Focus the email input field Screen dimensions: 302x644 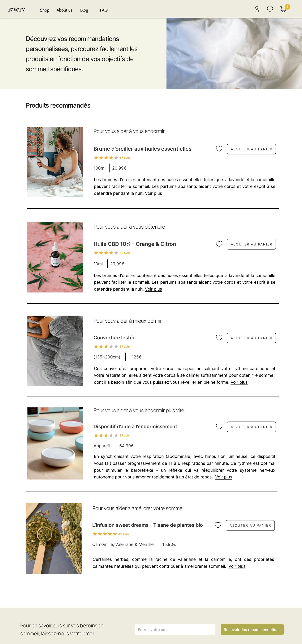(175, 630)
